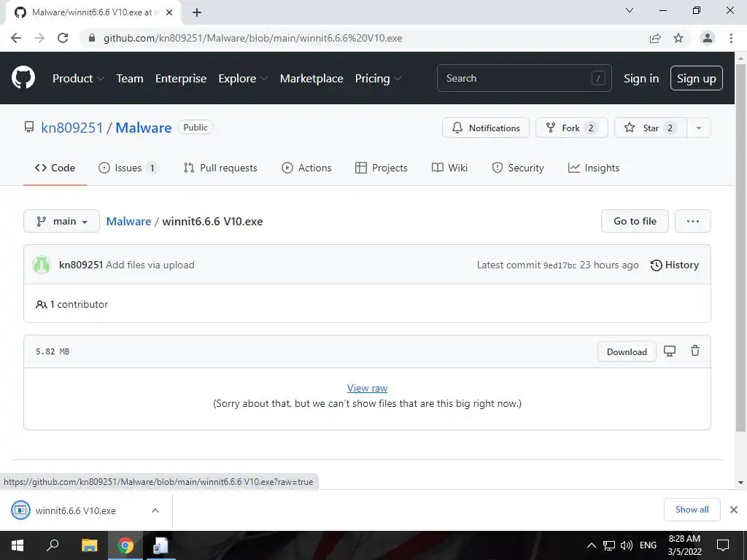
Task: Switch to the Insights tab
Action: [594, 168]
